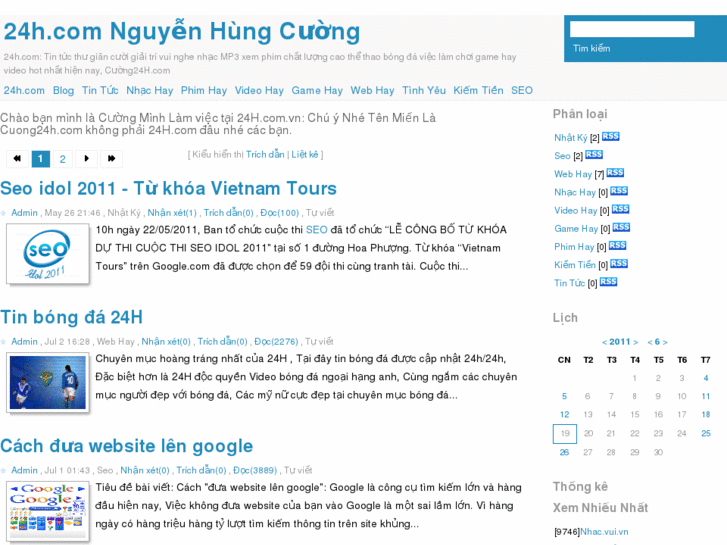This screenshot has width=727, height=545.
Task: Open the Video Hay menu item
Action: point(259,90)
